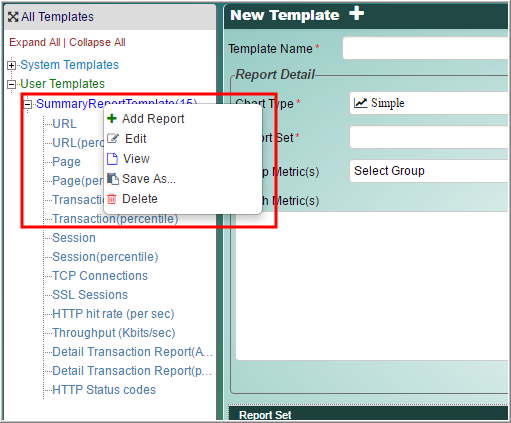
Task: Click the plus icon beside New Template
Action: (356, 14)
